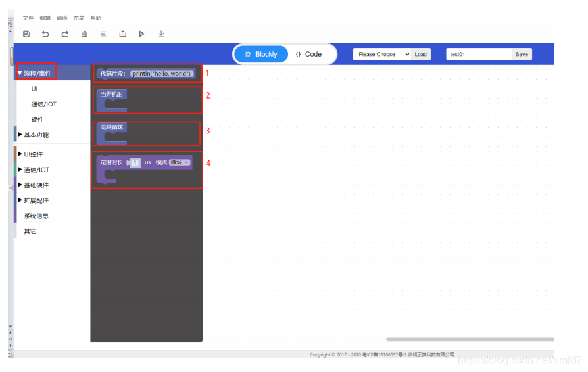
Task: Click the Save button
Action: [x=522, y=54]
